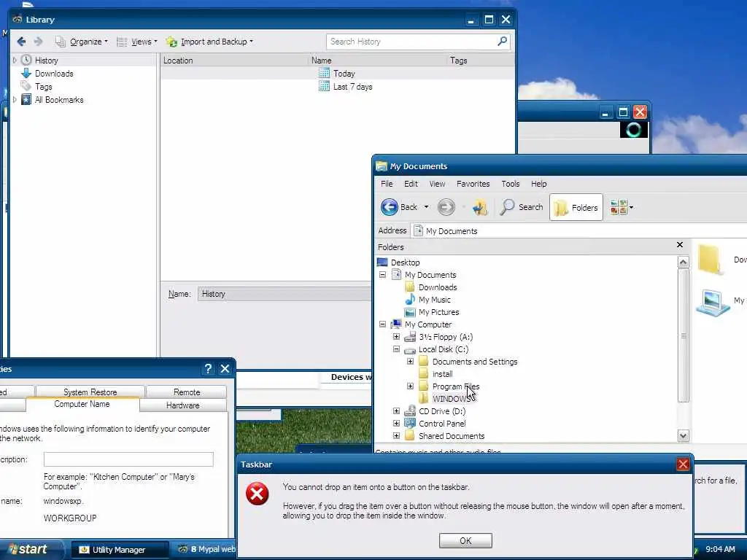Click the Up folder icon

coord(480,207)
